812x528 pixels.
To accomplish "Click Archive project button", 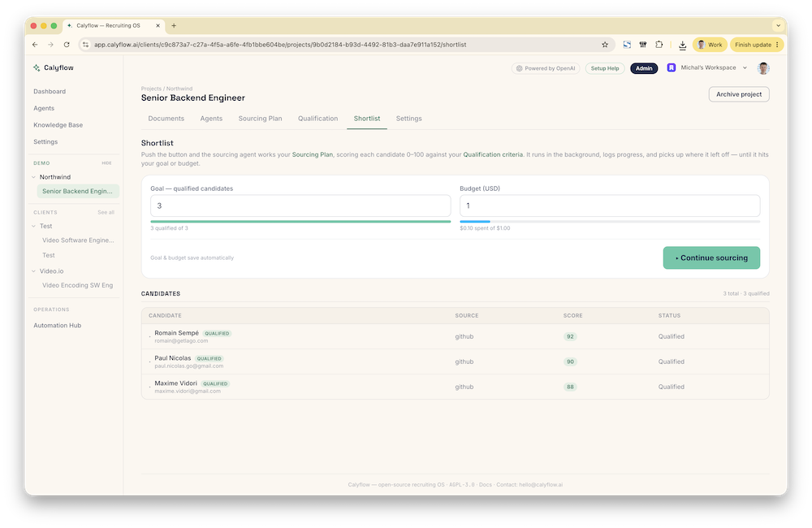I will click(739, 94).
